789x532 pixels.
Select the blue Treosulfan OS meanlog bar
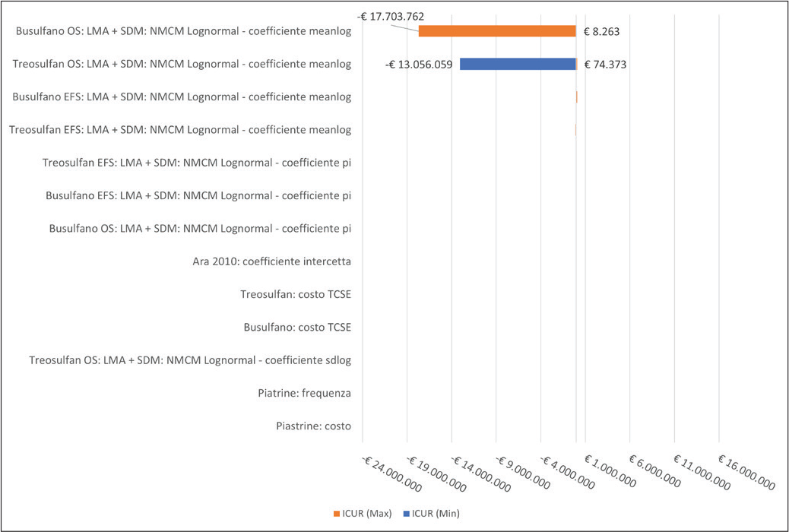tap(518, 64)
